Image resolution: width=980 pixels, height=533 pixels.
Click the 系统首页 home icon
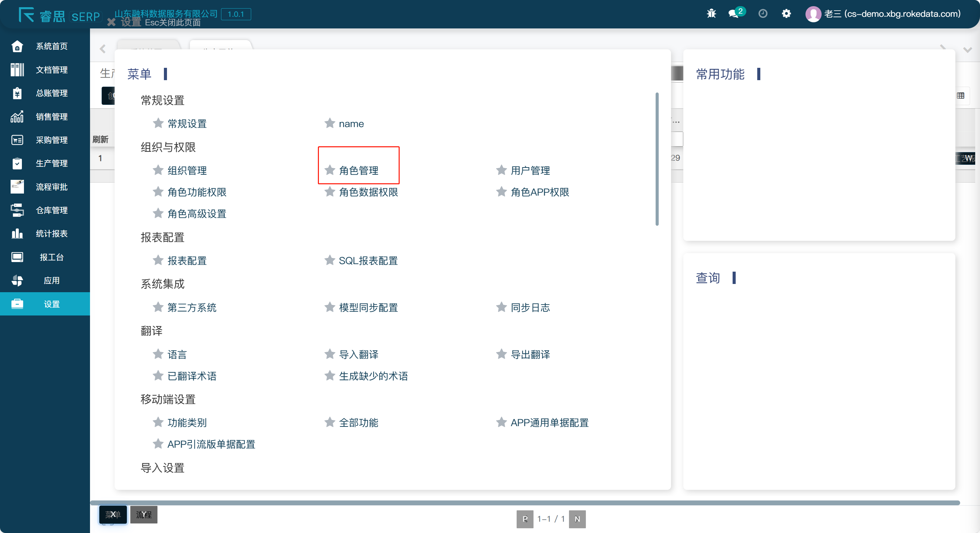coord(17,46)
